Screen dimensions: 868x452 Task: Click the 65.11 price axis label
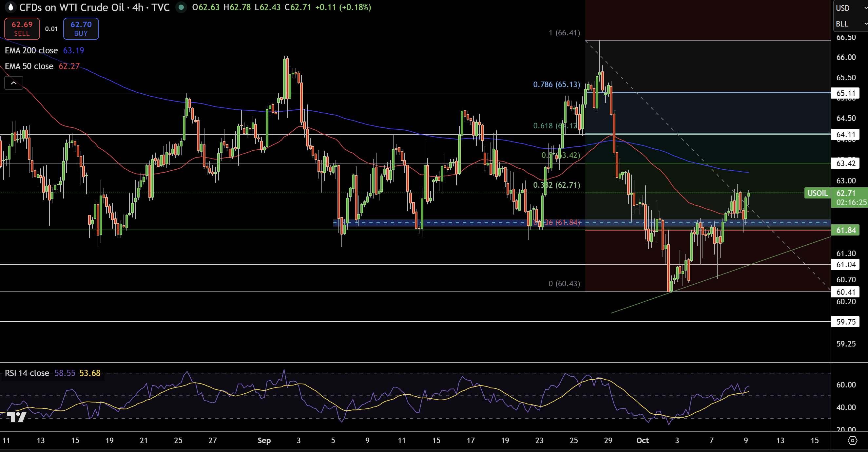click(846, 93)
